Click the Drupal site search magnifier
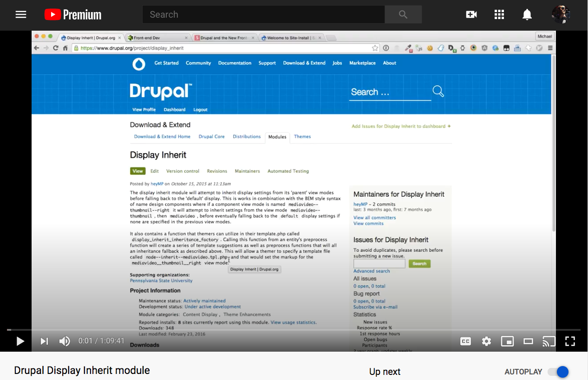Image resolution: width=588 pixels, height=380 pixels. (438, 91)
